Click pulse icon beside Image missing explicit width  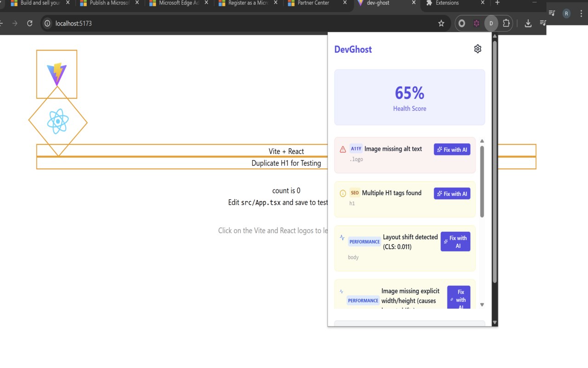click(341, 291)
